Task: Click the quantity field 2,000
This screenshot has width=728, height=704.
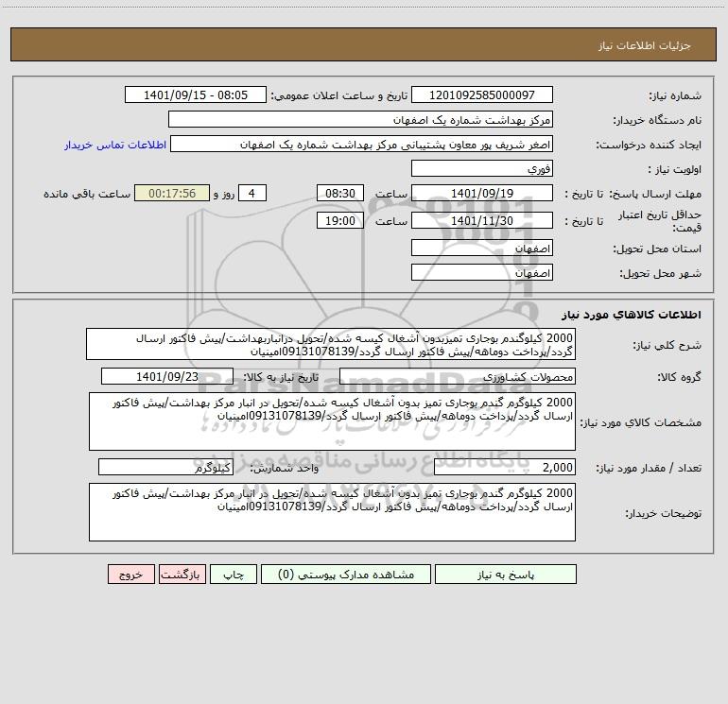Action: tap(505, 467)
